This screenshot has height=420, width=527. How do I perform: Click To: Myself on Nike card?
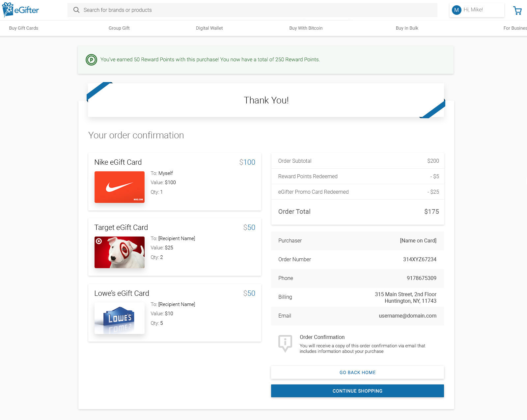[162, 173]
